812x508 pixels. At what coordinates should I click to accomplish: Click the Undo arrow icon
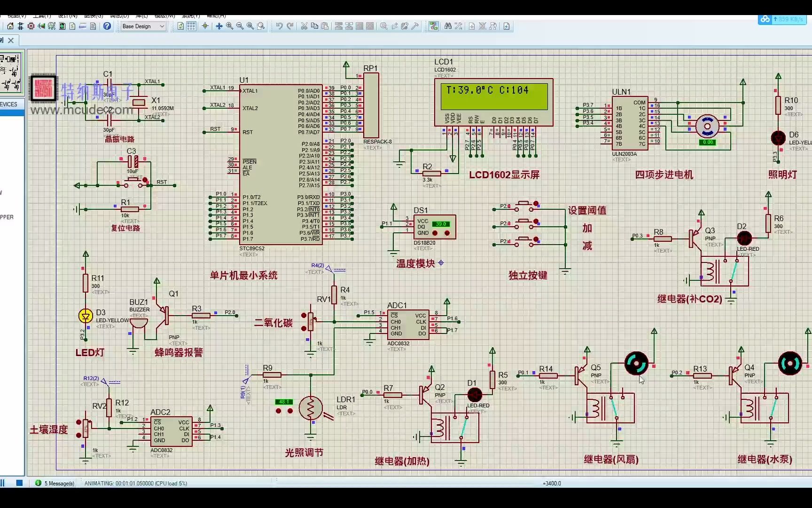[279, 26]
